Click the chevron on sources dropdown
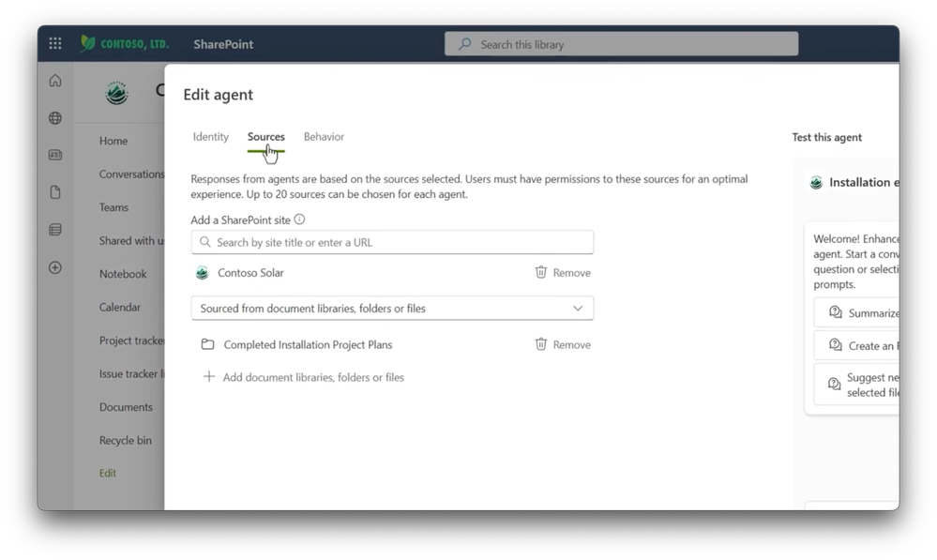This screenshot has width=937, height=560. [x=578, y=309]
